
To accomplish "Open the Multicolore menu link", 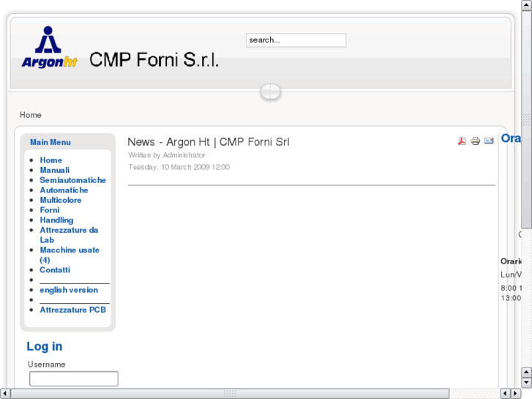I will point(61,200).
